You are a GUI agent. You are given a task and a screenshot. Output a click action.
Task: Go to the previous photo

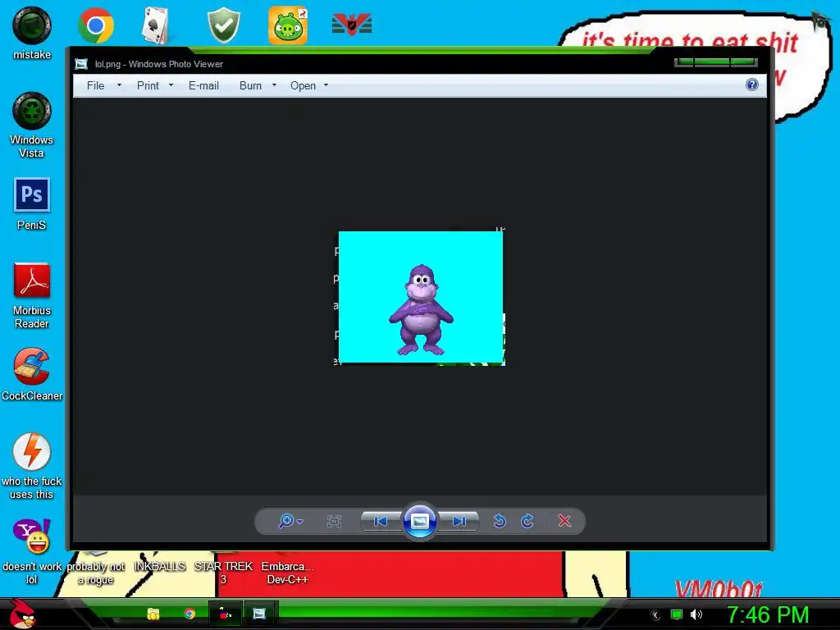(381, 521)
